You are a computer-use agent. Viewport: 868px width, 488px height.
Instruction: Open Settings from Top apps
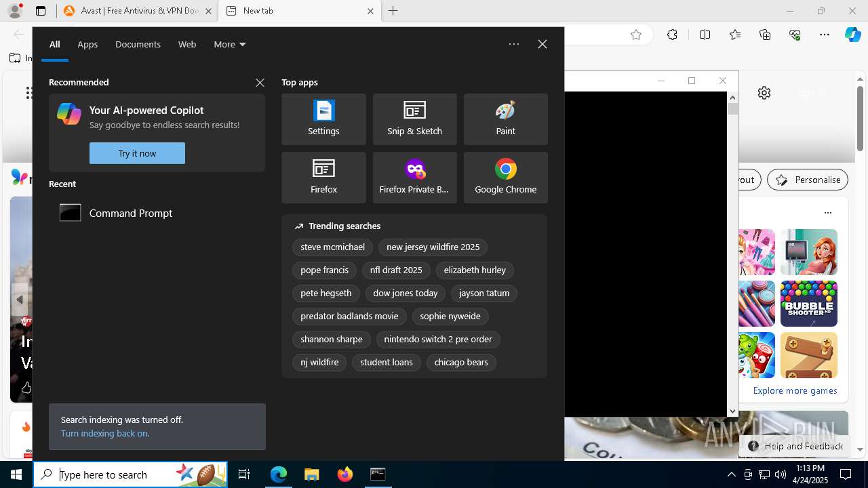tap(323, 119)
